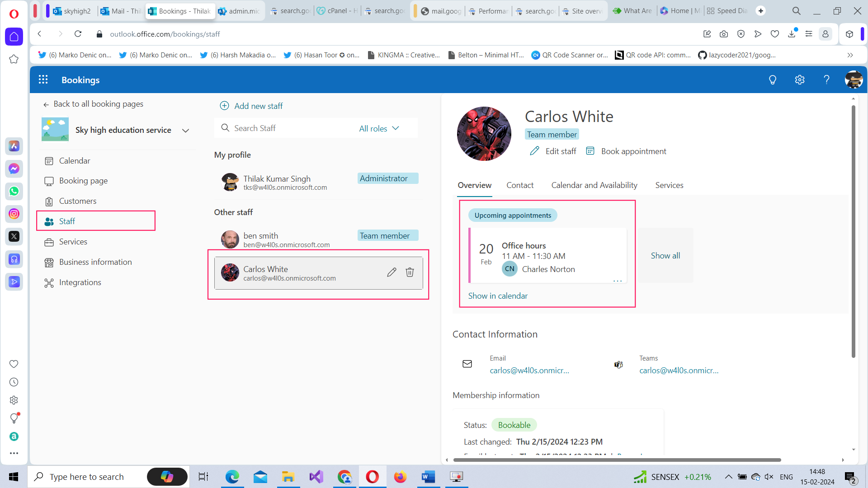Delete Carlos White using the trash icon
The width and height of the screenshot is (868, 488).
click(410, 272)
